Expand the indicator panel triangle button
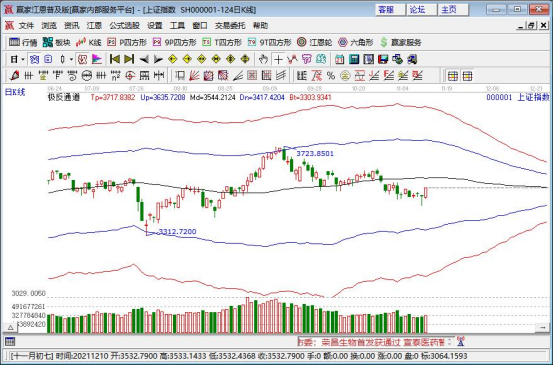Screen dimensions: 553x365 [x=11, y=328]
